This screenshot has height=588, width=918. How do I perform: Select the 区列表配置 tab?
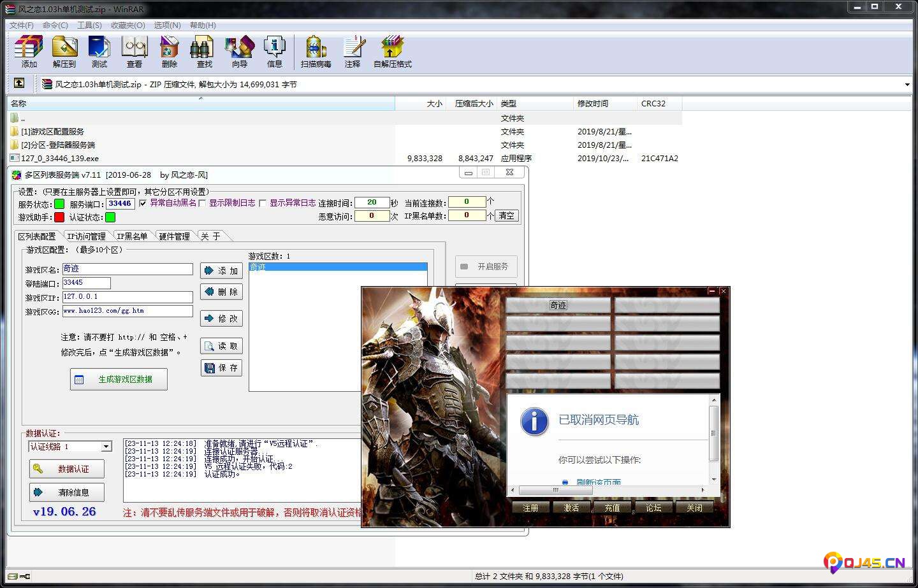pyautogui.click(x=37, y=236)
